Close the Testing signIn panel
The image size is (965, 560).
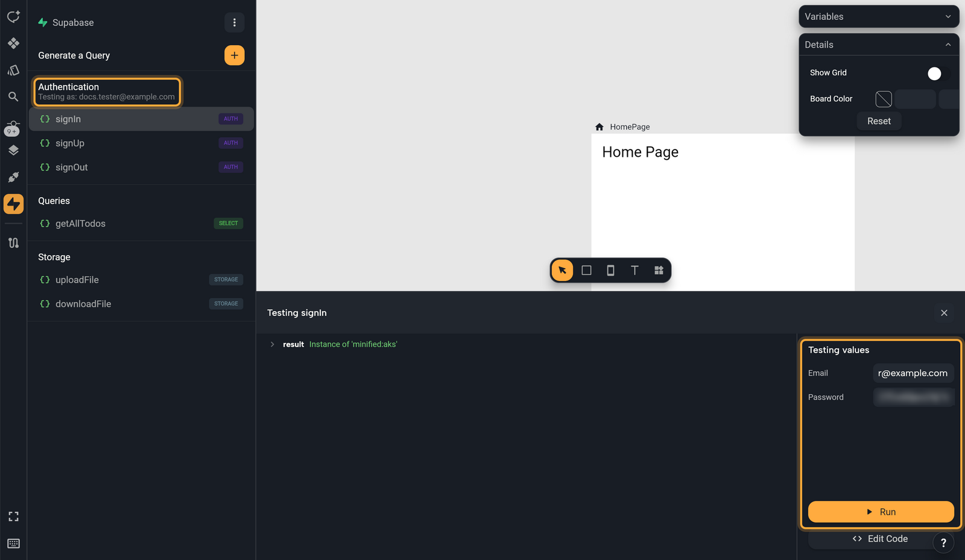tap(944, 313)
